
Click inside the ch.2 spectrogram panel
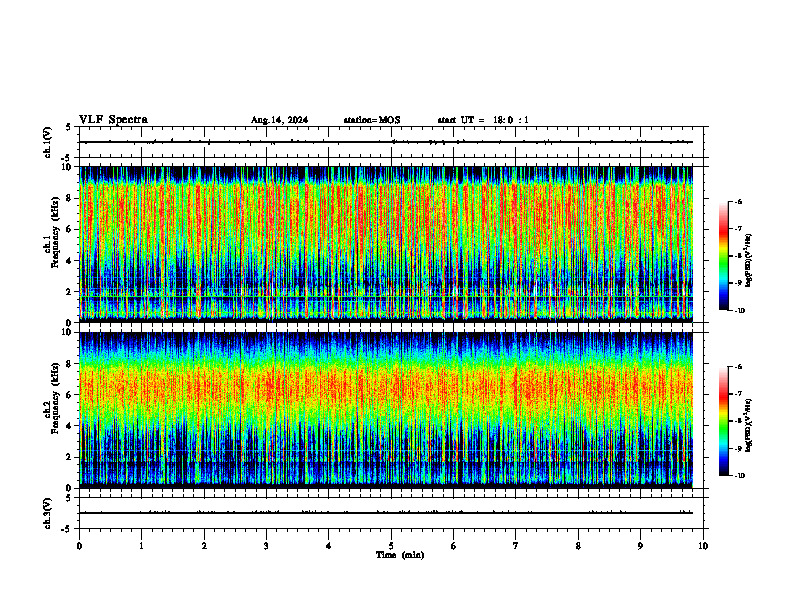pyautogui.click(x=386, y=410)
